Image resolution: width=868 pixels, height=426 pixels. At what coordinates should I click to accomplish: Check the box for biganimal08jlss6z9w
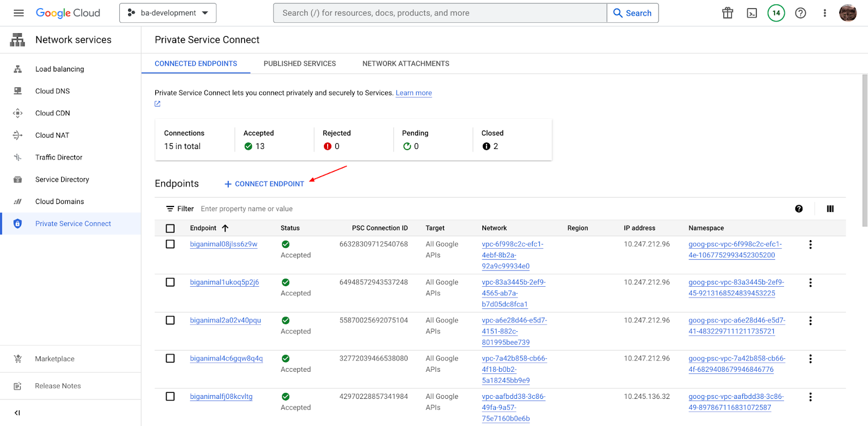click(170, 244)
